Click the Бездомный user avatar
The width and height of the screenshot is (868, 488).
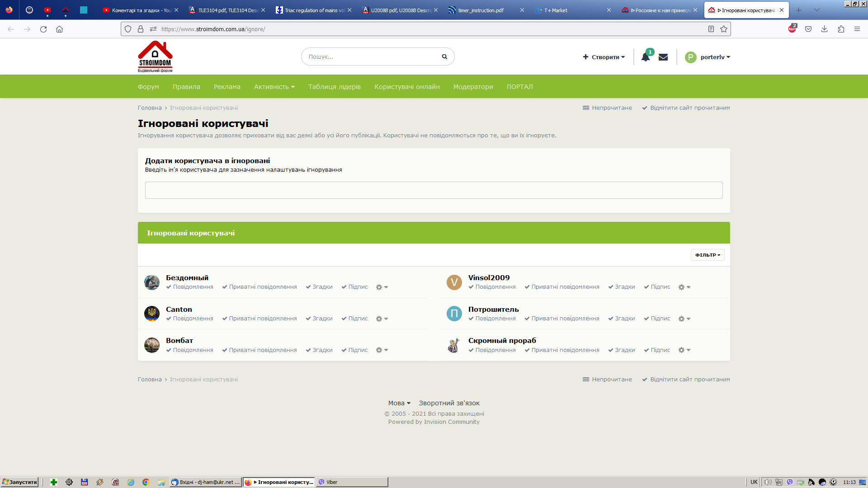pyautogui.click(x=152, y=282)
